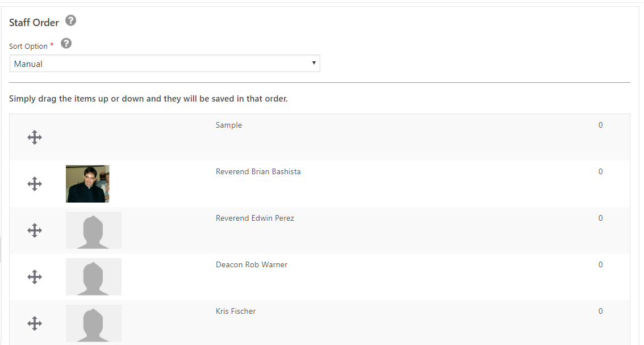Click the move handle for Reverend Edwin Perez
This screenshot has width=644, height=345.
[35, 230]
